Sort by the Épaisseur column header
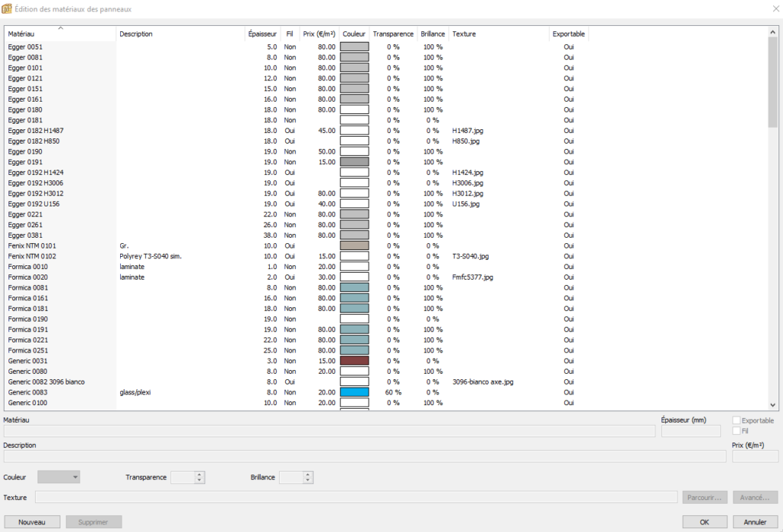The width and height of the screenshot is (783, 532). point(262,34)
